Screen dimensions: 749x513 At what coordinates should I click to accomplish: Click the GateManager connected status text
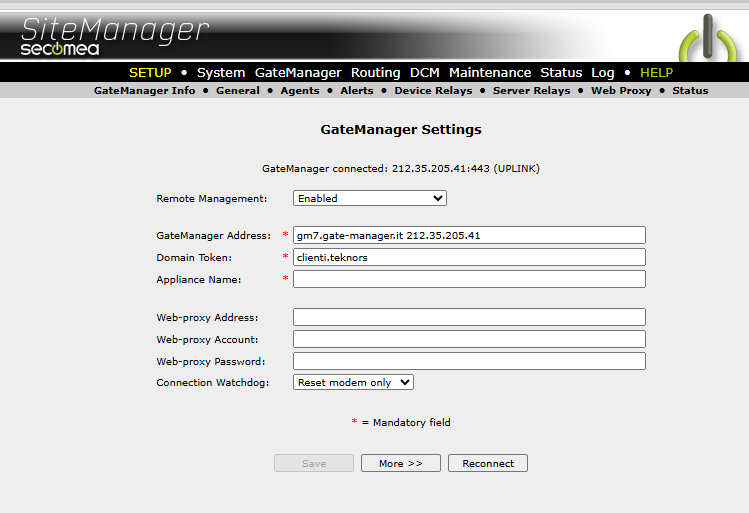401,169
